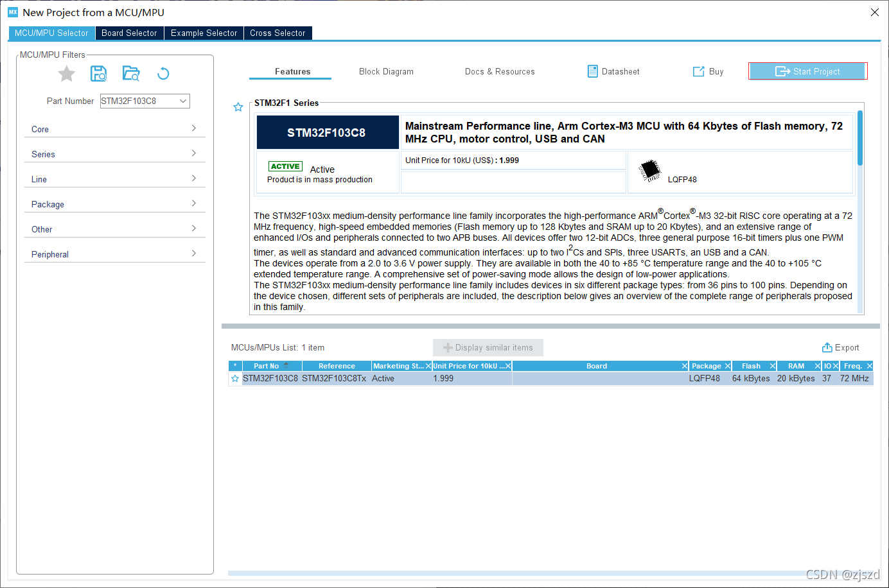Remove the RAM column with its X
The width and height of the screenshot is (889, 588).
(x=818, y=366)
